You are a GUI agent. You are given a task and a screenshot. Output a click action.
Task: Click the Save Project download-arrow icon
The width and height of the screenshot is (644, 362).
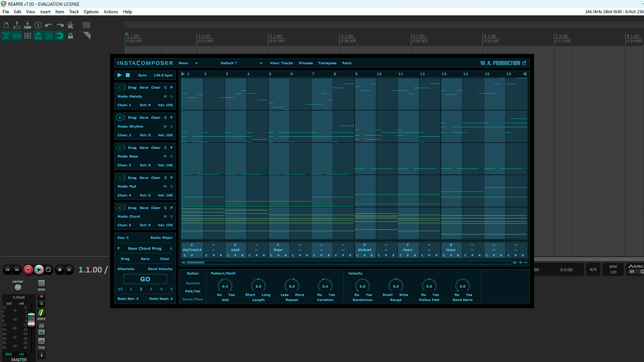point(27,25)
